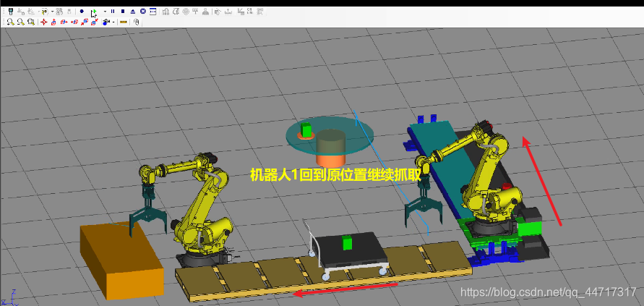Screen dimensions: 644x306
Task: Zoom out with the magnifier minus tool
Action: pos(20,22)
